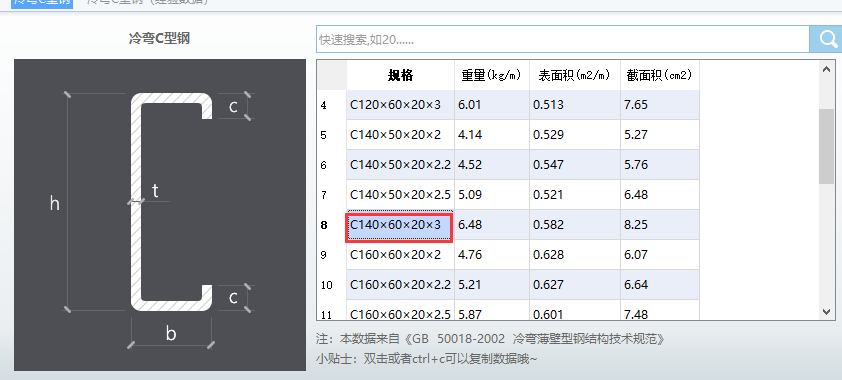Click the 冷弯C型钢 title above diagram

click(x=159, y=39)
